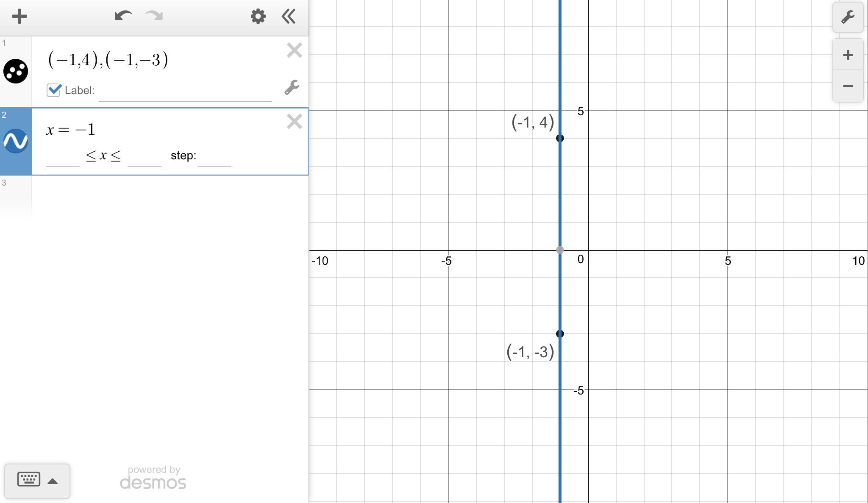Open the point style wrench options
The width and height of the screenshot is (868, 503).
click(292, 87)
